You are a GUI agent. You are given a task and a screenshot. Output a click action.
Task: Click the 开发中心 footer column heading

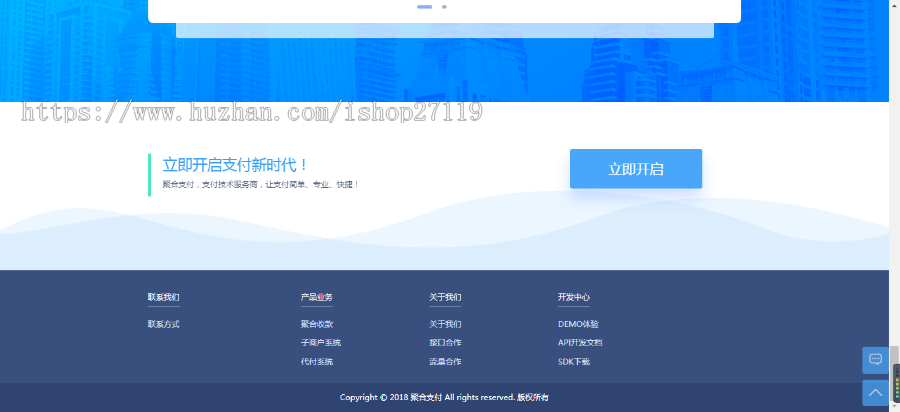tap(574, 297)
